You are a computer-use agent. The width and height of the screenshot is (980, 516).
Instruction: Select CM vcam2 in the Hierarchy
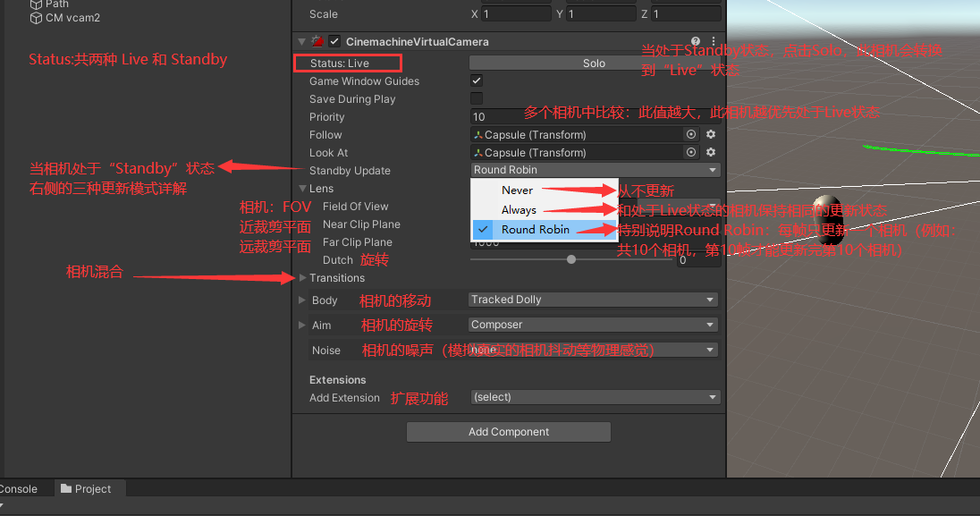(72, 18)
